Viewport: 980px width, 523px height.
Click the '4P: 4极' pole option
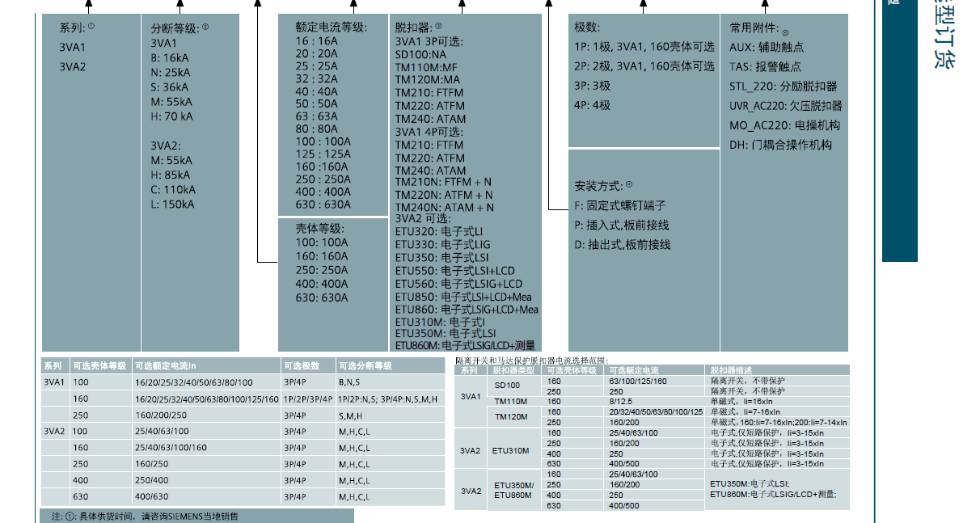click(593, 105)
